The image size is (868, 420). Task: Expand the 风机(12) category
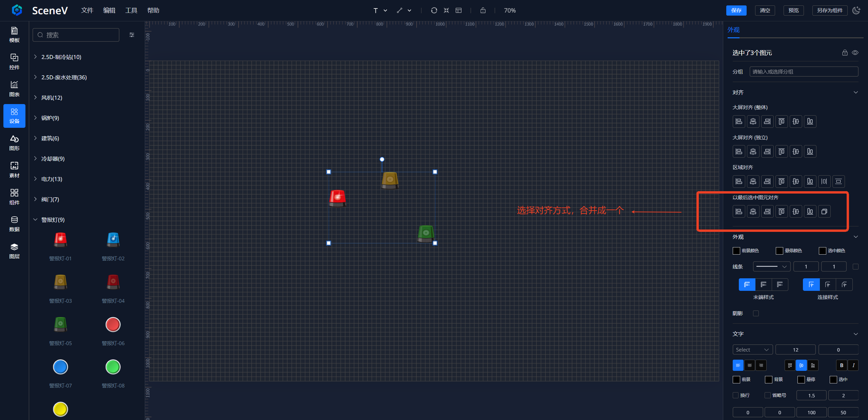52,98
